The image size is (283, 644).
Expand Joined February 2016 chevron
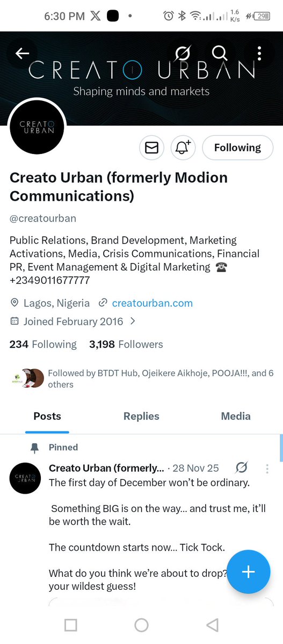point(133,321)
